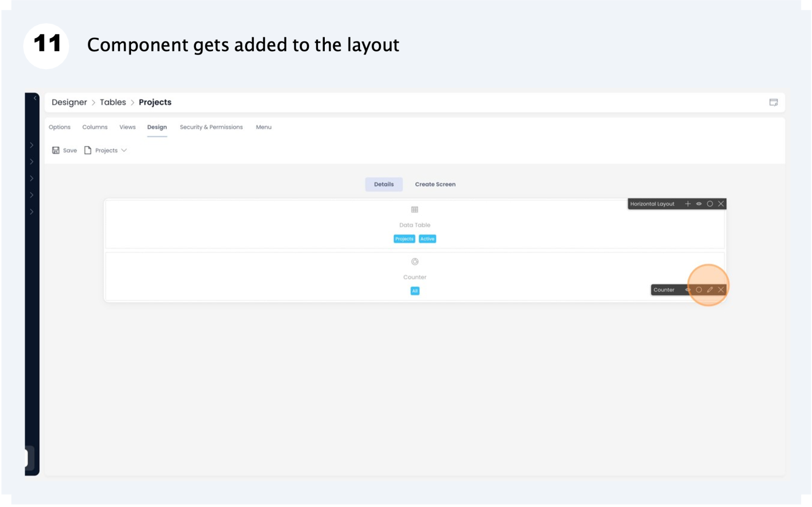
Task: Expand the Projects dropdown next to Save
Action: click(125, 150)
